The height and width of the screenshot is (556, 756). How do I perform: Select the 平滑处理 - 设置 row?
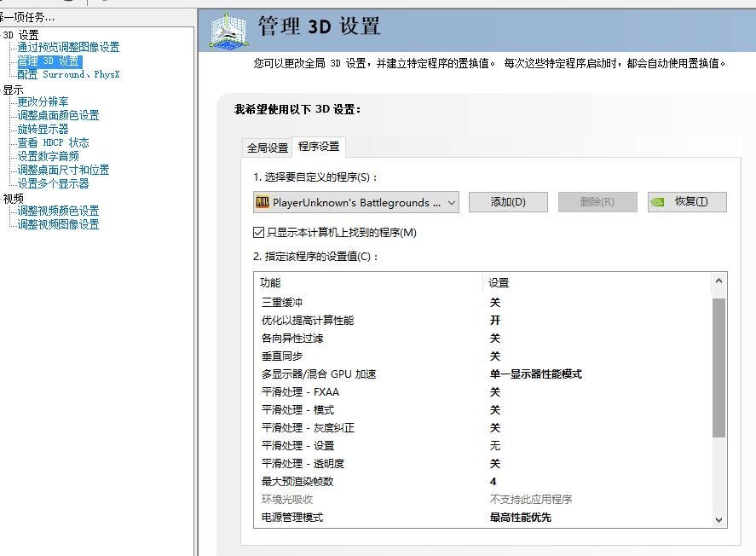point(482,446)
